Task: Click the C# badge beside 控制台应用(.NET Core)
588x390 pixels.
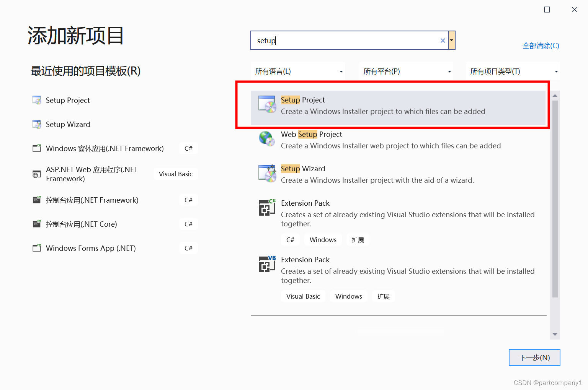Action: [x=188, y=224]
